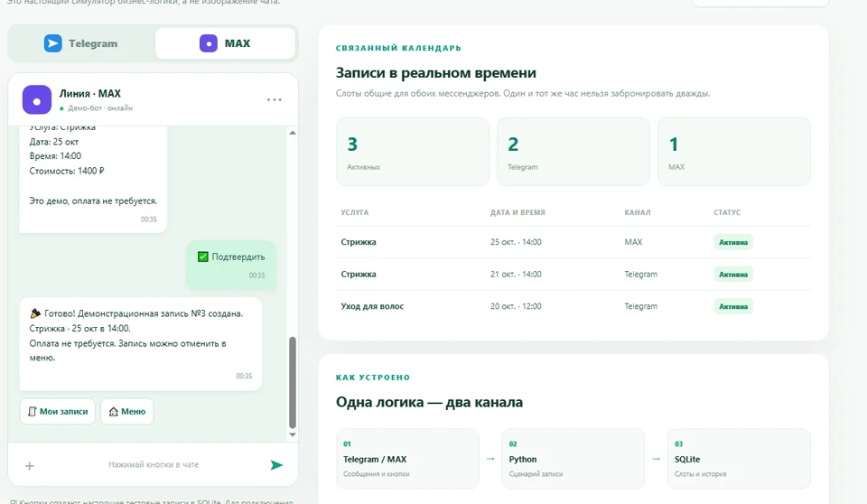Click the 25 окт. · 14:00 cell
This screenshot has height=504, width=867.
[516, 242]
